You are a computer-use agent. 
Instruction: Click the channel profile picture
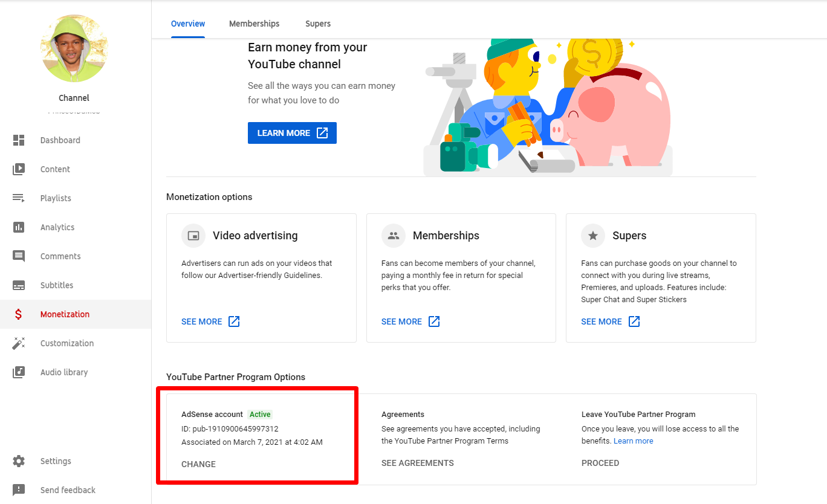coord(74,49)
